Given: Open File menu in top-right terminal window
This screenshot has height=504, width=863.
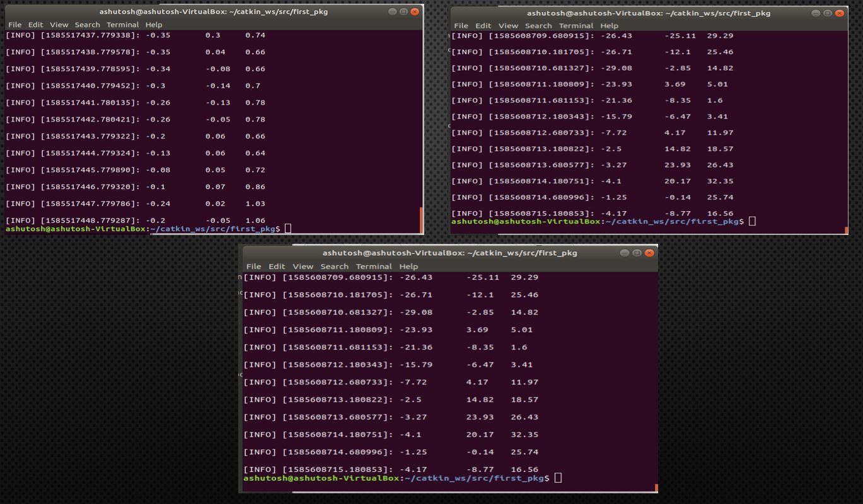Looking at the screenshot, I should point(462,26).
